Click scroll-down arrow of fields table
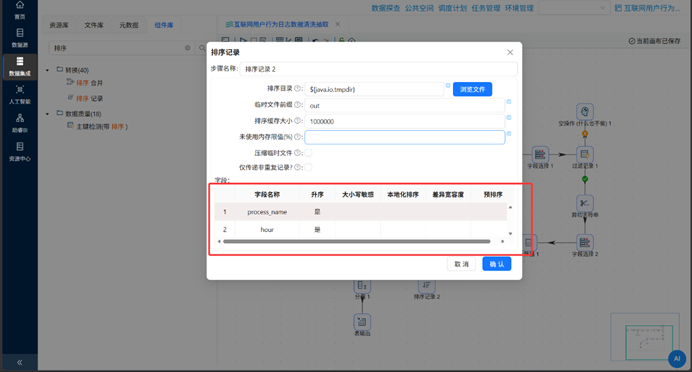Image resolution: width=692 pixels, height=372 pixels. pos(510,234)
